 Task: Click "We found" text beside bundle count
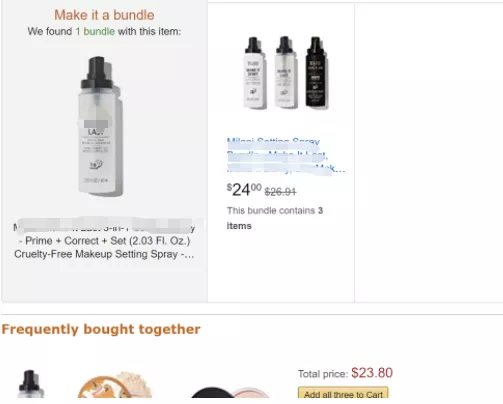click(x=50, y=31)
